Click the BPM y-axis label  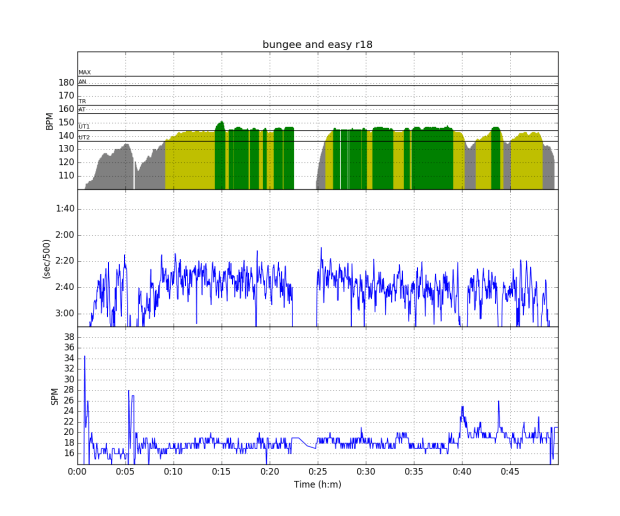49,121
